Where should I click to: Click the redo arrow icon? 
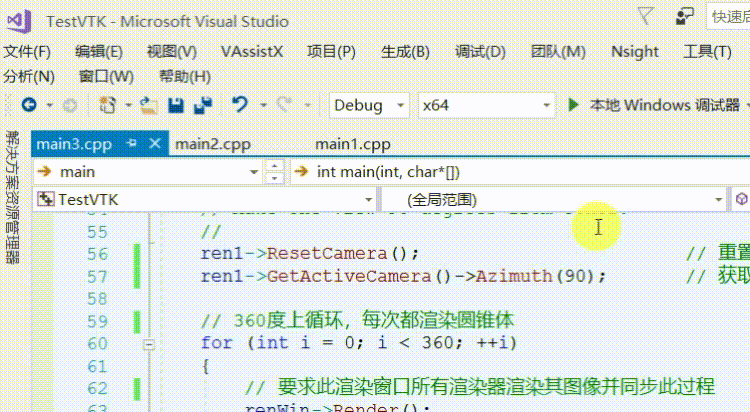285,104
